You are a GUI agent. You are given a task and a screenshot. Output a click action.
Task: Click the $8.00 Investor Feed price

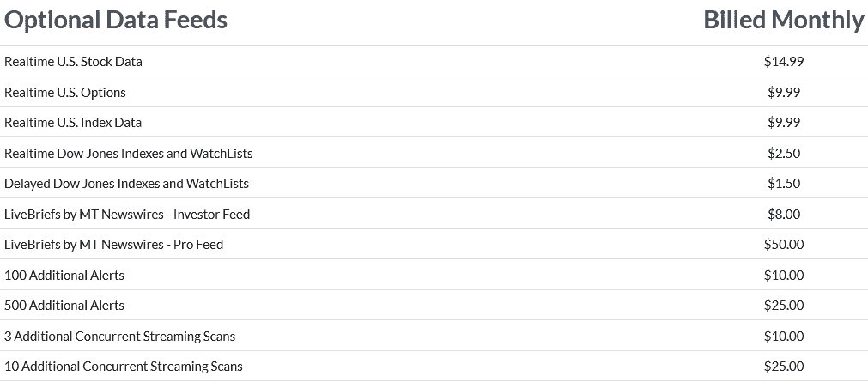(x=783, y=214)
